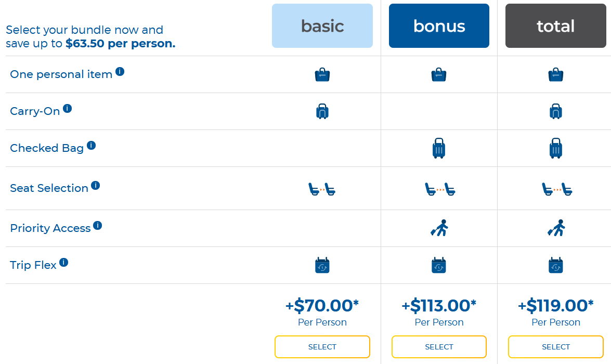
Task: Click seat selection icon in basic column
Action: tap(322, 189)
